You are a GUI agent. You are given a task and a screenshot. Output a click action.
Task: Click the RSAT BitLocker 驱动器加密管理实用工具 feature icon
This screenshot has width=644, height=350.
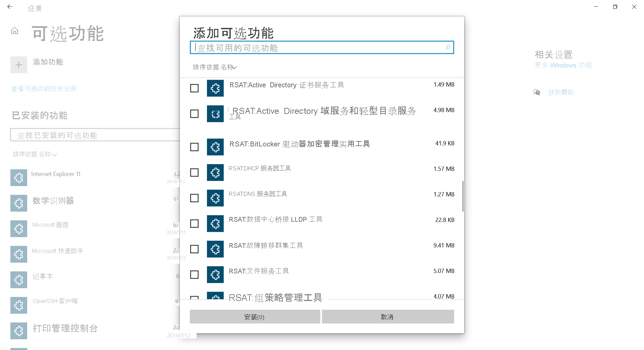[x=215, y=147]
